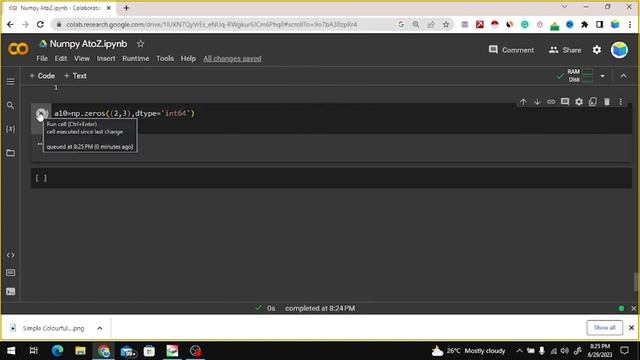Click the Share button
The image size is (640, 360).
(x=565, y=50)
